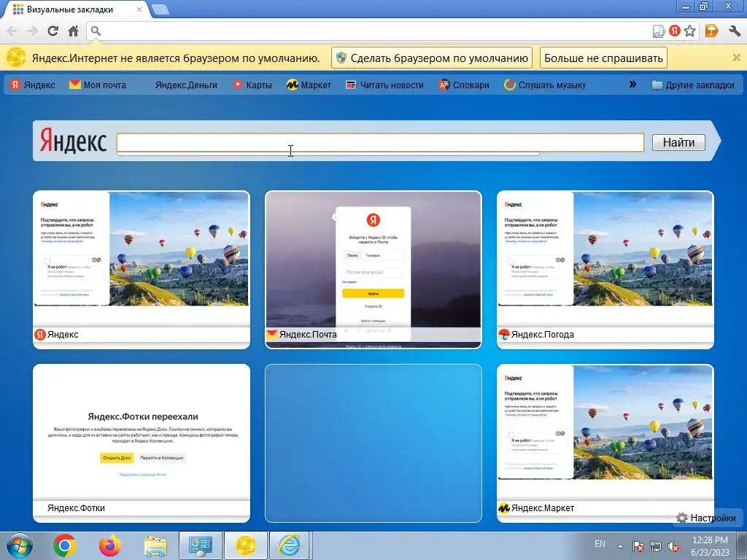Bookmark this page with the star icon
This screenshot has height=560, width=747.
click(x=690, y=31)
